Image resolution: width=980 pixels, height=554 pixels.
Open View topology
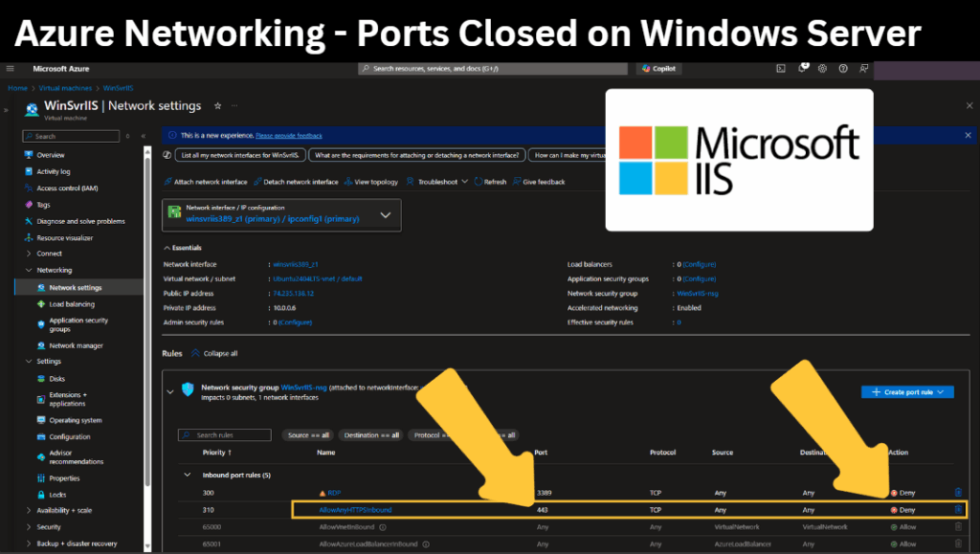[371, 182]
